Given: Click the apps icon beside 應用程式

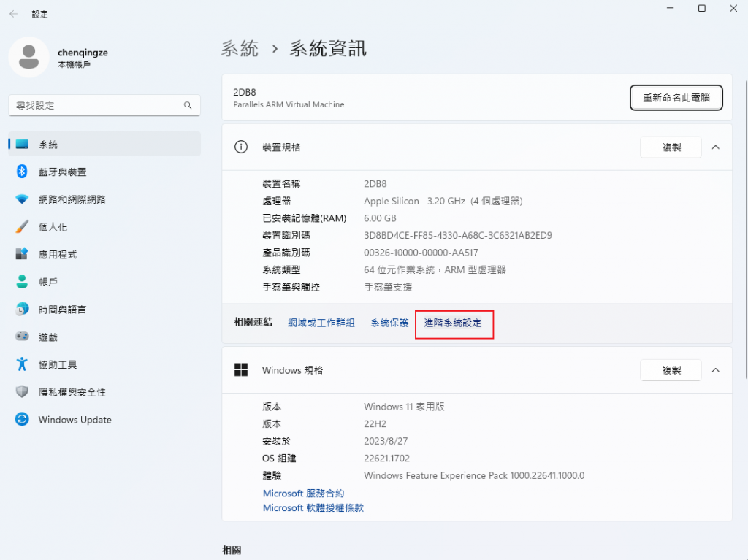Looking at the screenshot, I should pos(22,254).
